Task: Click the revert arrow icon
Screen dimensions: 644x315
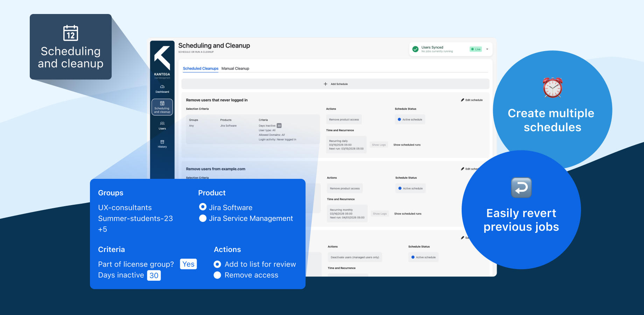Action: click(x=521, y=188)
